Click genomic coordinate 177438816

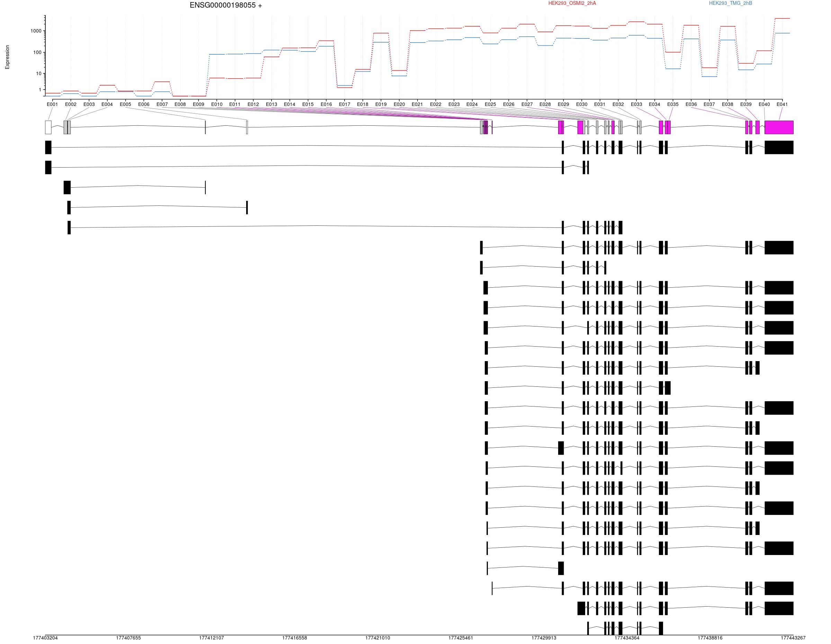[710, 638]
